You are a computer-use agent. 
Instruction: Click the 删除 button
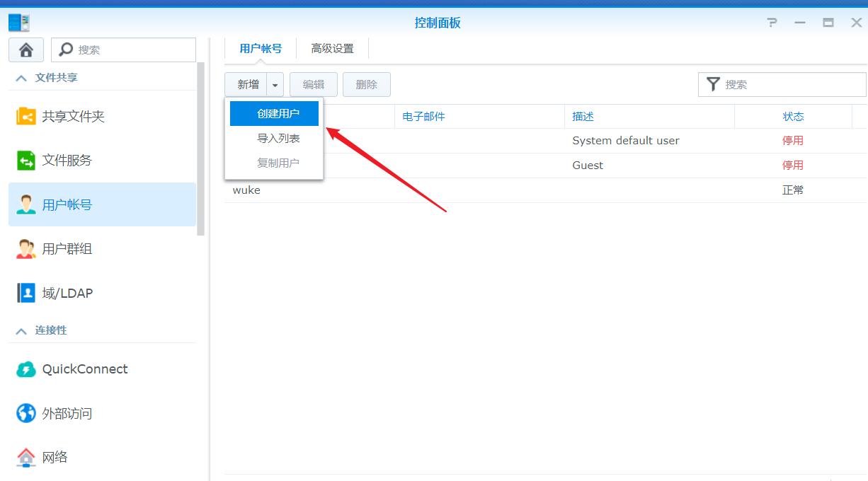click(x=366, y=84)
